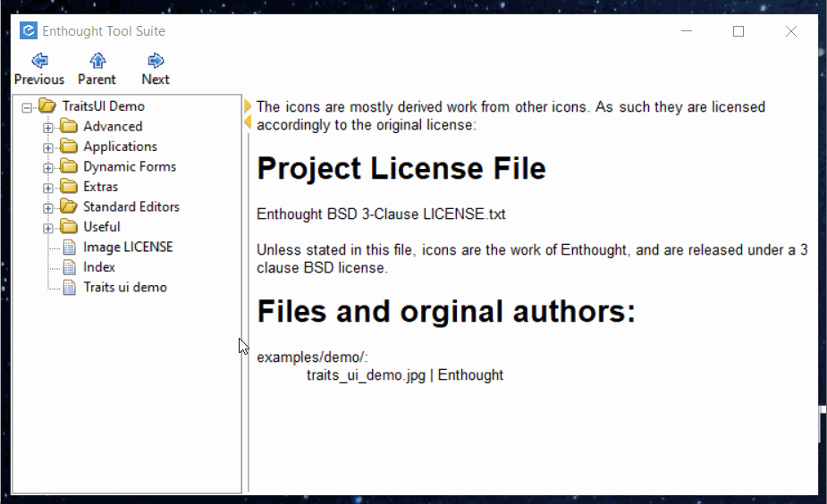Expand the Extras tree node

point(48,188)
